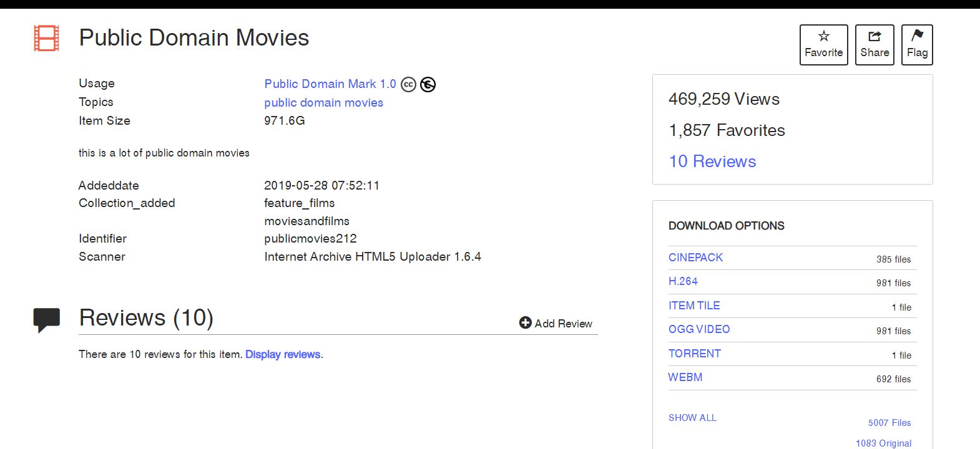Click the Item Size field label
The height and width of the screenshot is (449, 980).
pyautogui.click(x=104, y=120)
